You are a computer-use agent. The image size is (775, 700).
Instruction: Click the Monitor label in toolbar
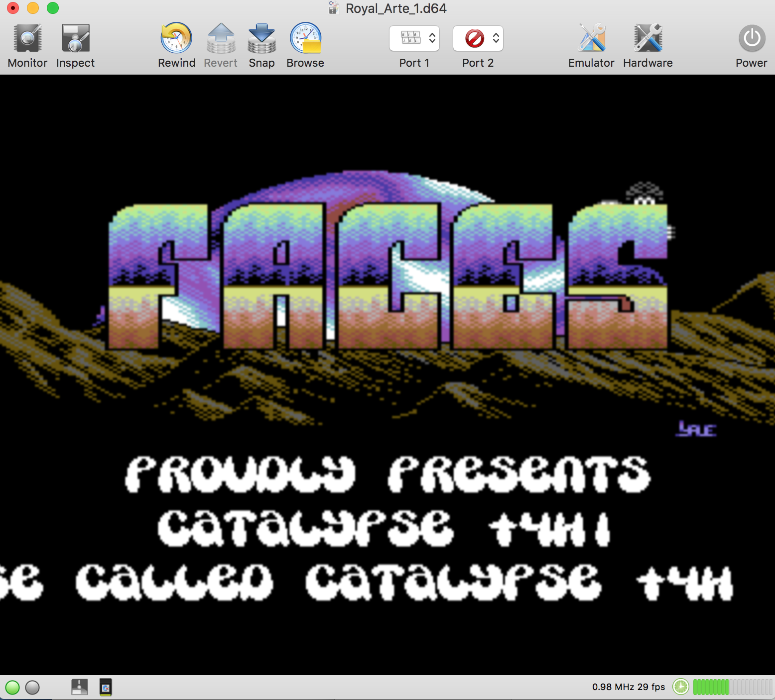(27, 63)
